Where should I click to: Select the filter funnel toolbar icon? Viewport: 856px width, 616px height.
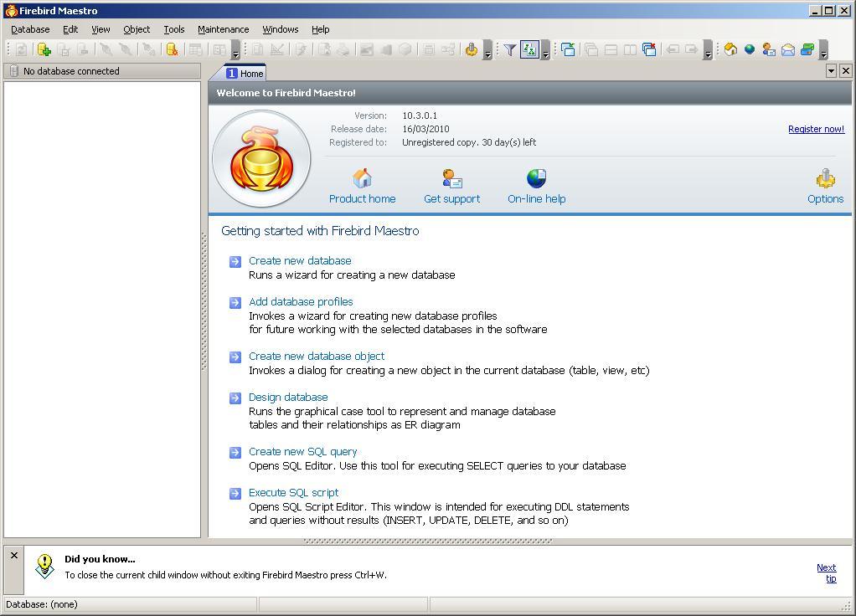click(511, 49)
